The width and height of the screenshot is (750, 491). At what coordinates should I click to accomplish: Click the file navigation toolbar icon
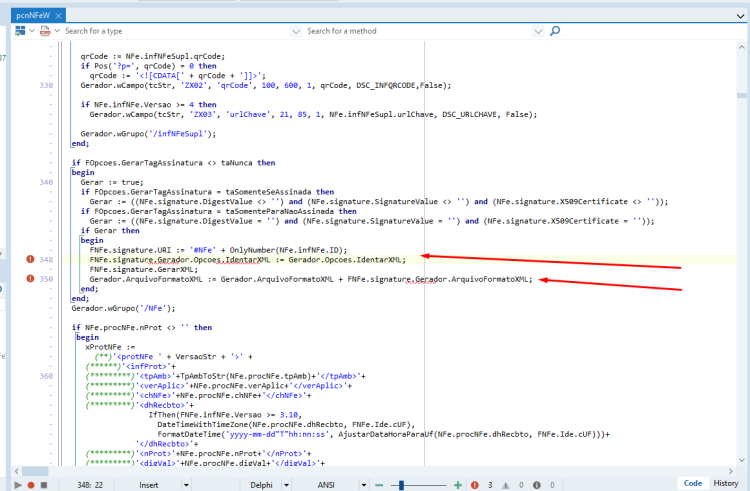45,31
